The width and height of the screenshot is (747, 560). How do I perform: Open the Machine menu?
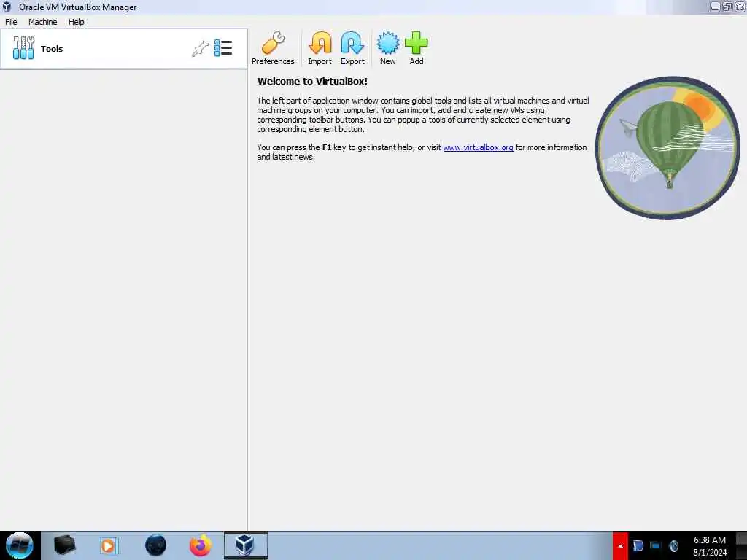(43, 22)
